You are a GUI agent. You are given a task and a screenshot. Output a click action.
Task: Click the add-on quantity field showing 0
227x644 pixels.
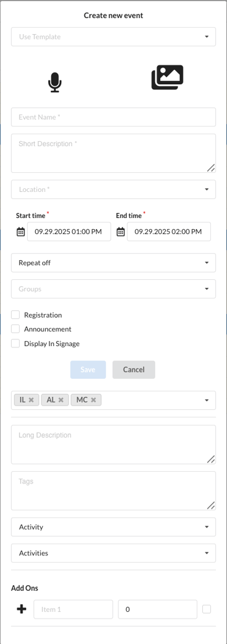(x=158, y=609)
